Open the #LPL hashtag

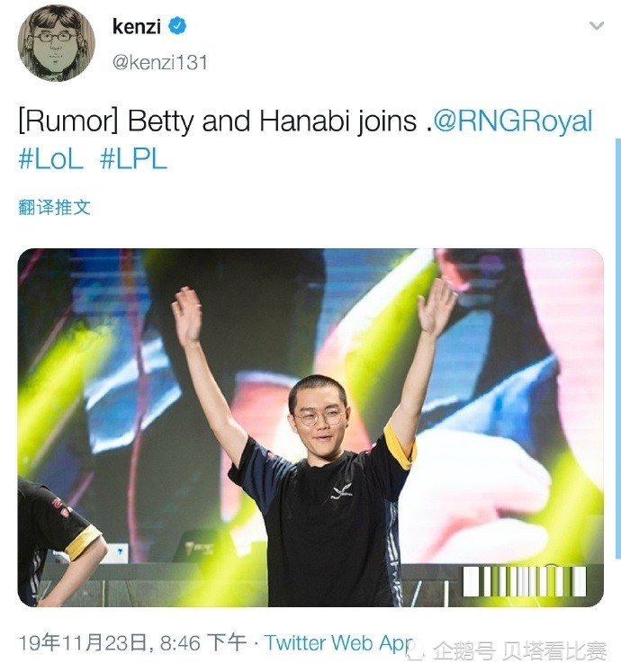click(133, 160)
